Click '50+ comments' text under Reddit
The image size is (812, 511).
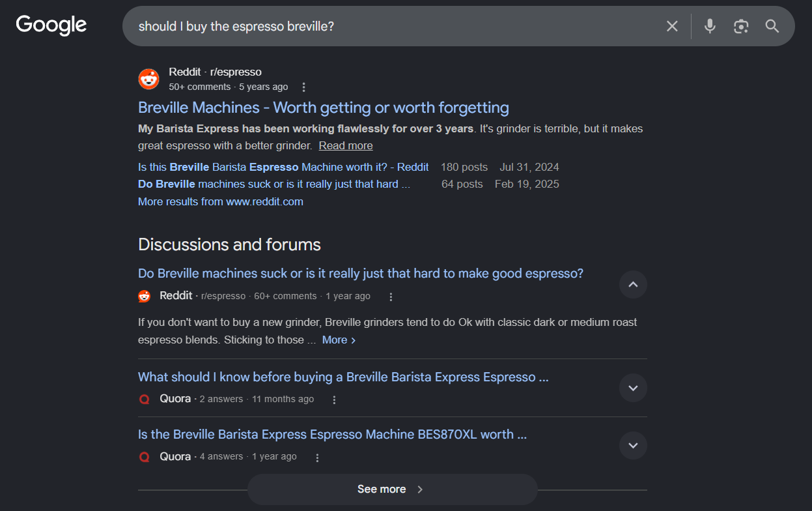199,87
